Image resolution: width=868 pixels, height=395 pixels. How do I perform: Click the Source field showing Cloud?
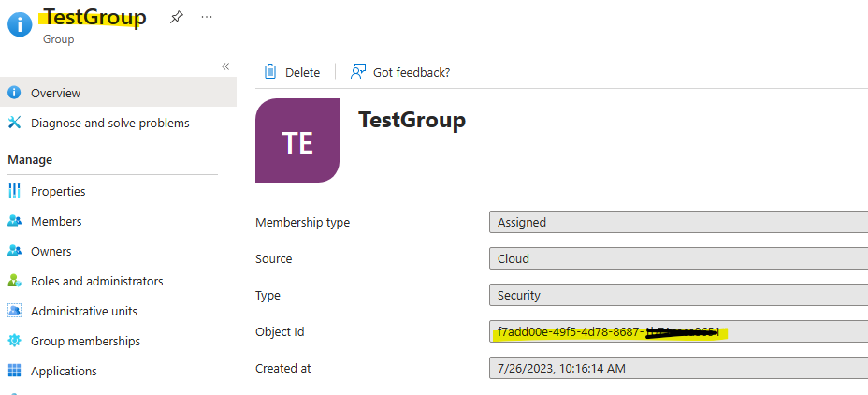[x=679, y=258]
